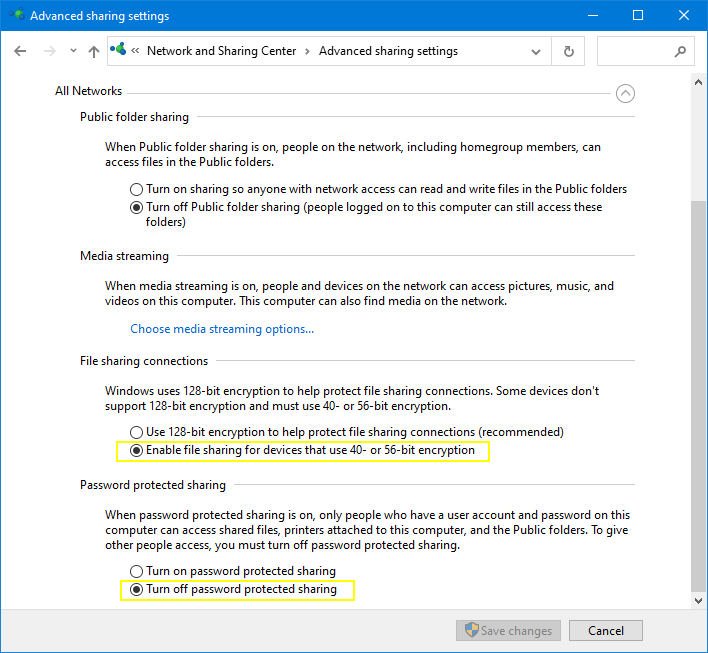Click the Cancel button

click(x=606, y=631)
